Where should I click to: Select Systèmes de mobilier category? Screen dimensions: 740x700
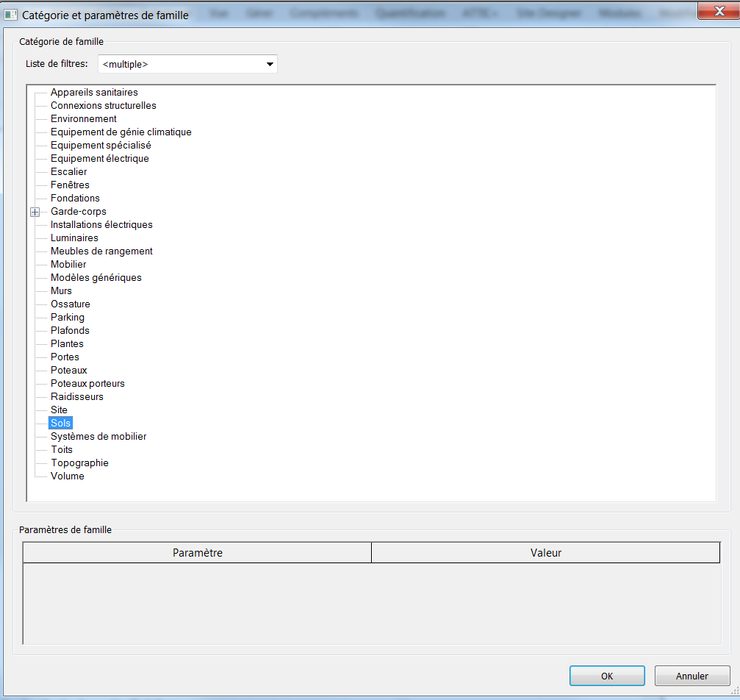pos(98,437)
